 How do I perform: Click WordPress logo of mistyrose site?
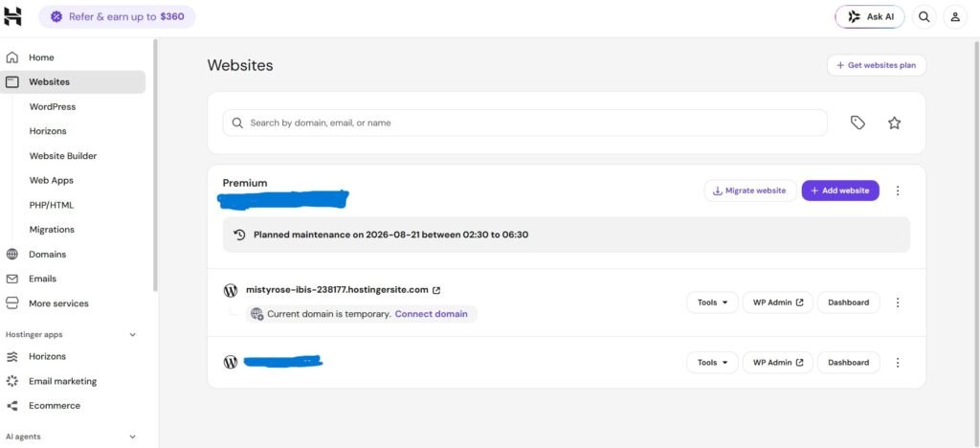point(231,291)
